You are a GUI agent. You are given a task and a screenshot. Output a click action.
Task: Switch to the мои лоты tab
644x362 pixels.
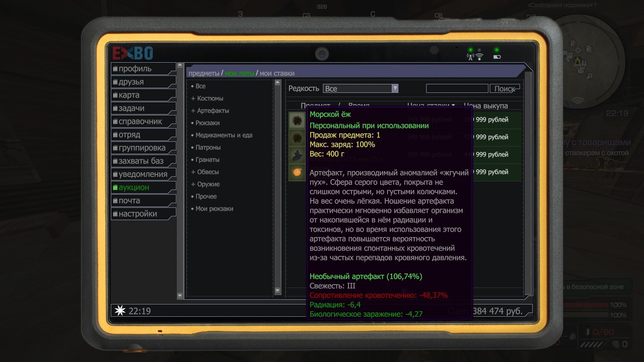tap(239, 73)
